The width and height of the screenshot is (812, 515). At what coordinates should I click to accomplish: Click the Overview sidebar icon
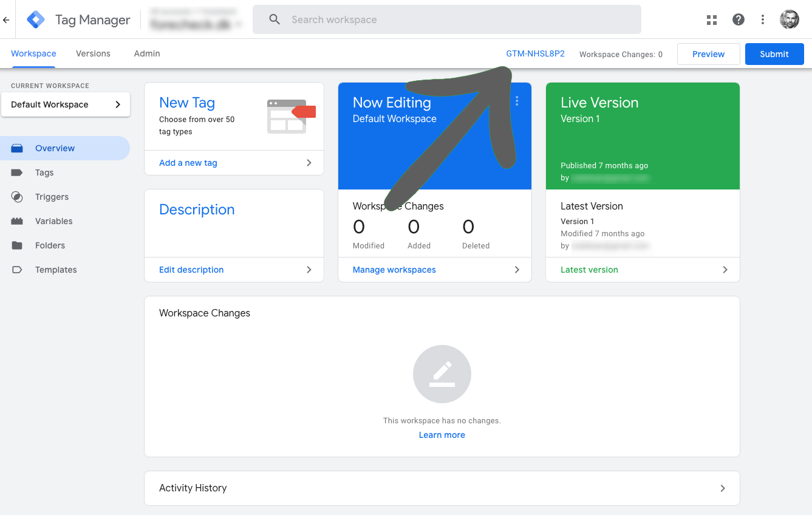17,148
